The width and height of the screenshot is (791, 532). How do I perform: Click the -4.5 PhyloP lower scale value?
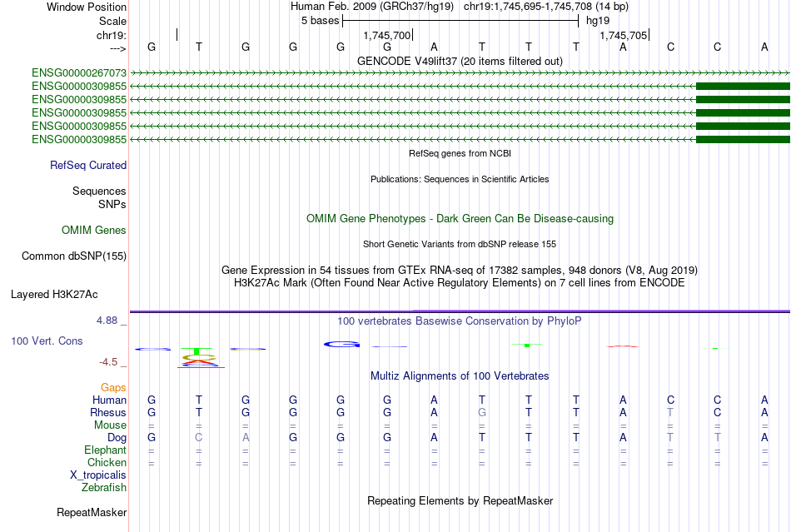(108, 362)
